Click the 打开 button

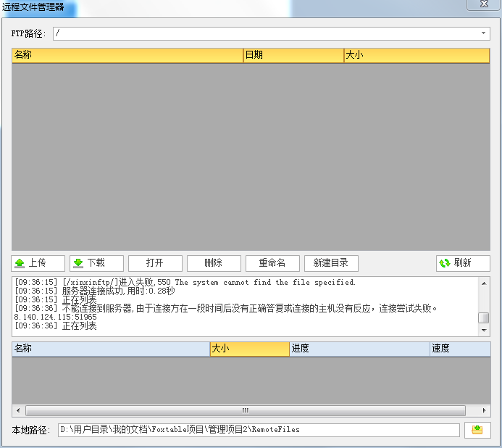click(x=155, y=263)
